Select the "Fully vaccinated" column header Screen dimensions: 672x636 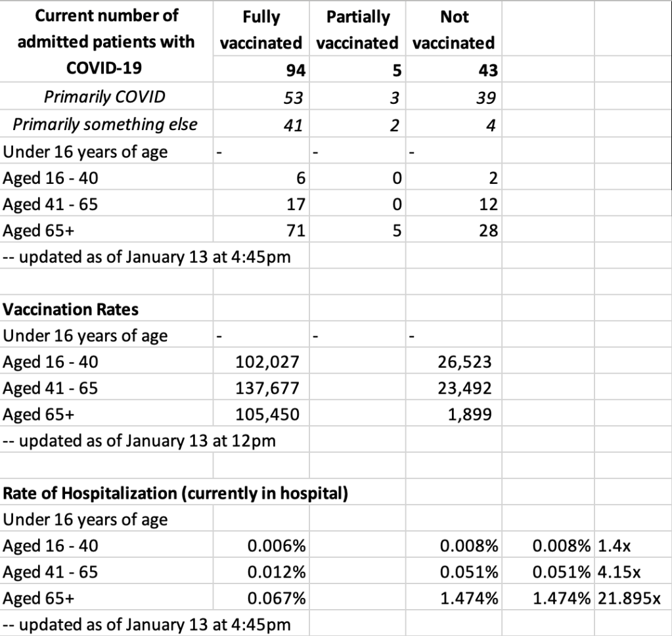[x=261, y=30]
